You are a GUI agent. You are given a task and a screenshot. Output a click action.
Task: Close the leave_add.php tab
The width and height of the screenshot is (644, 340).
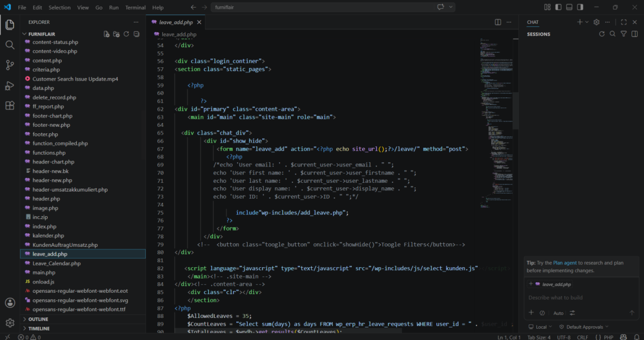(199, 22)
